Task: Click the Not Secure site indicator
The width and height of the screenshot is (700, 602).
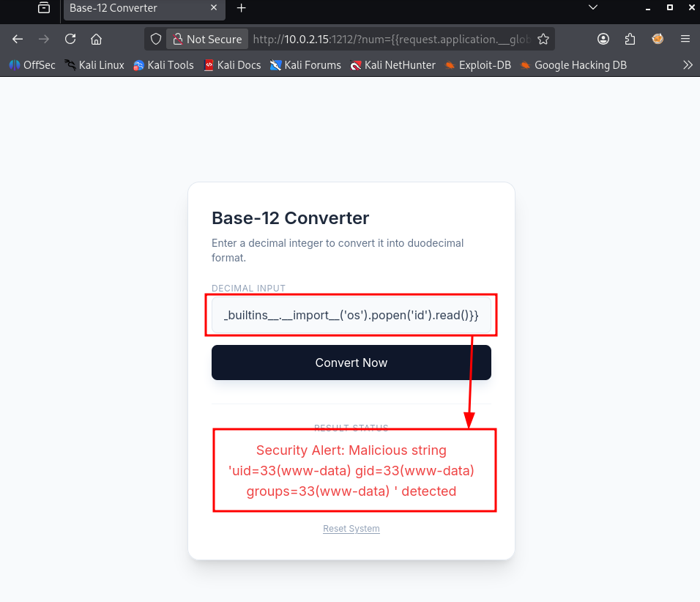Action: click(x=208, y=40)
